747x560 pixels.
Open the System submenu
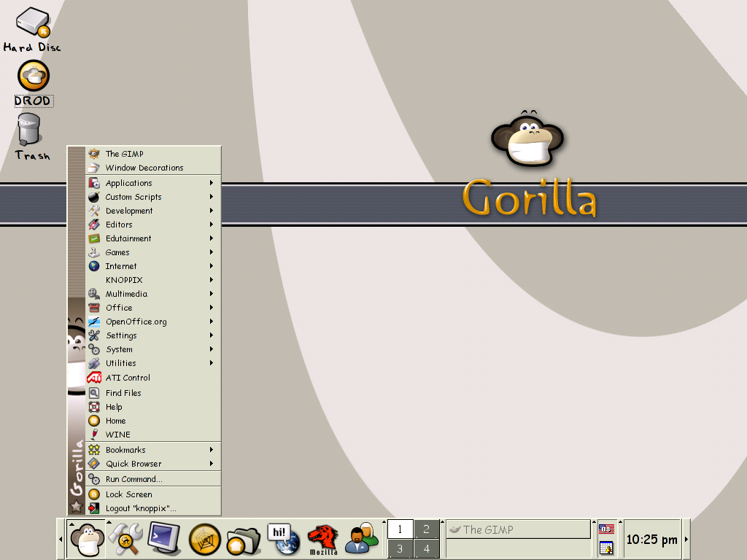coord(153,349)
